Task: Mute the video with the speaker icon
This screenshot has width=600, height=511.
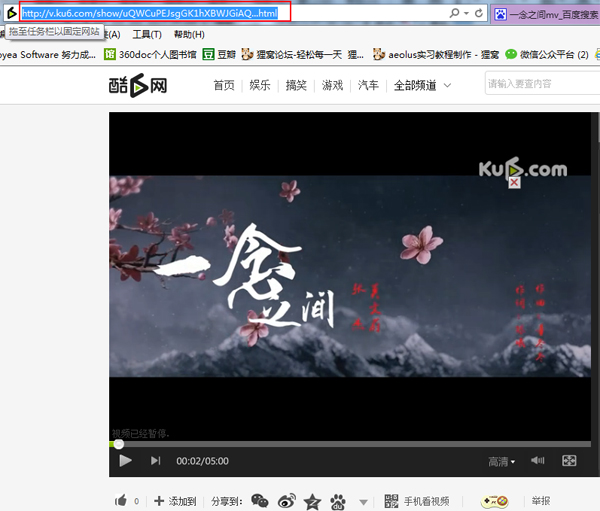Action: coord(538,460)
